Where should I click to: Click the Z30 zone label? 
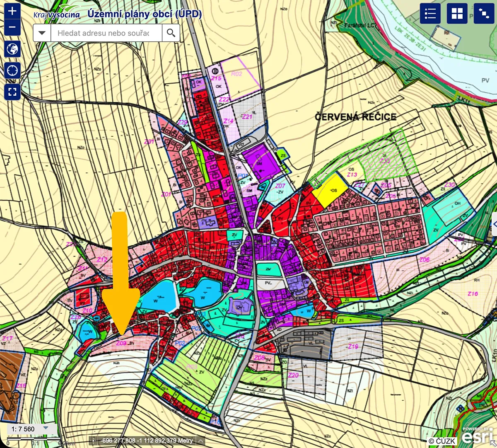(449, 185)
